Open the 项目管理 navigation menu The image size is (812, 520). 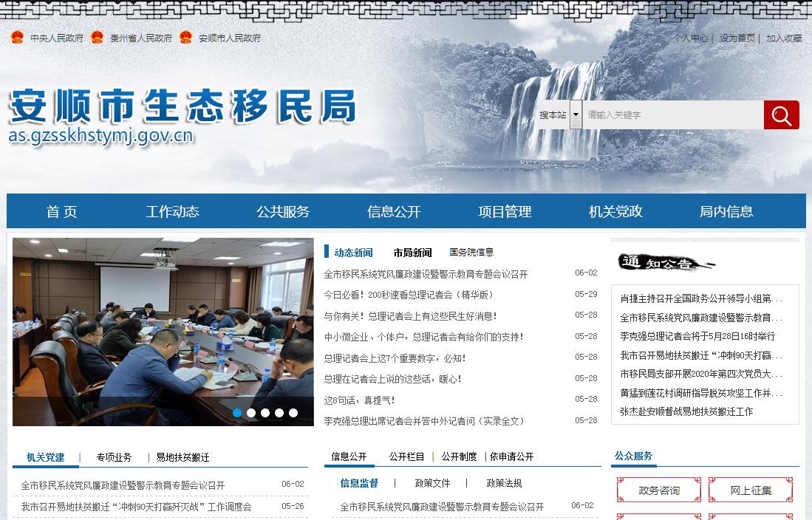[x=505, y=212]
